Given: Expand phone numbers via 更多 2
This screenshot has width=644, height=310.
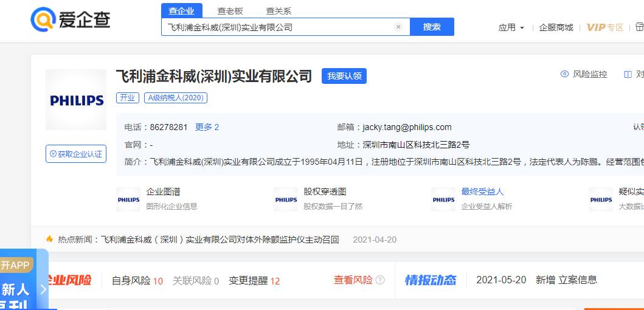Looking at the screenshot, I should point(207,127).
